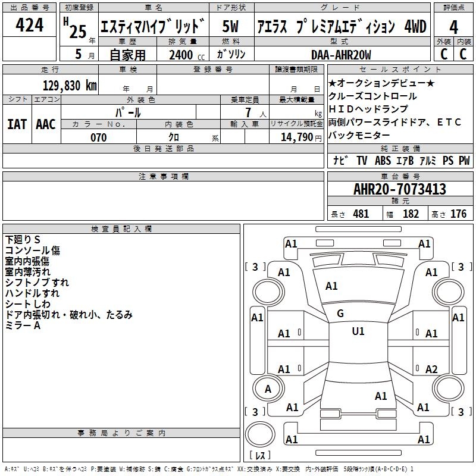Select the 事務局よりご案内 section header
Image resolution: width=476 pixels, height=476 pixels.
121,433
